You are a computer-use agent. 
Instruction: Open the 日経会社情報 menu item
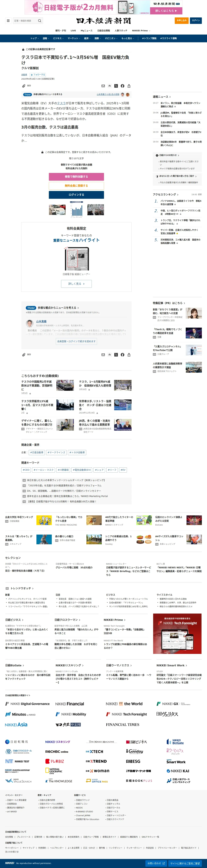[104, 31]
